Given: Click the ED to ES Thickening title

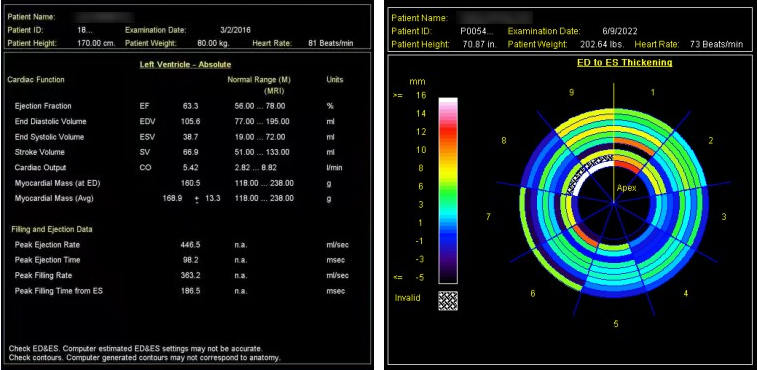Looking at the screenshot, I should [x=624, y=62].
